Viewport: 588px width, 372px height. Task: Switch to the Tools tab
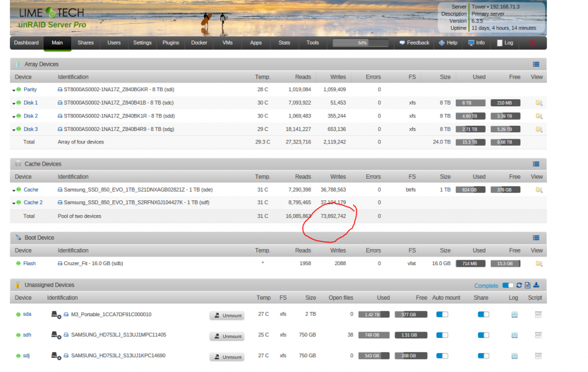(312, 43)
